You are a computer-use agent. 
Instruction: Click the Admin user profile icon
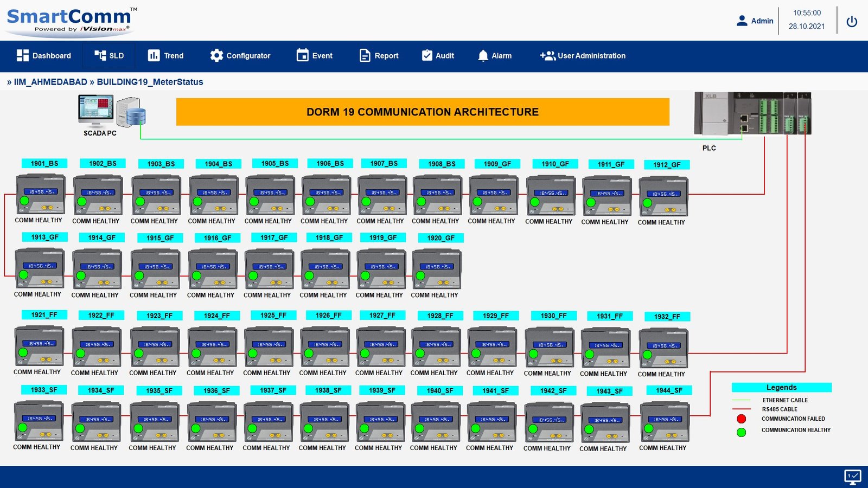point(742,21)
